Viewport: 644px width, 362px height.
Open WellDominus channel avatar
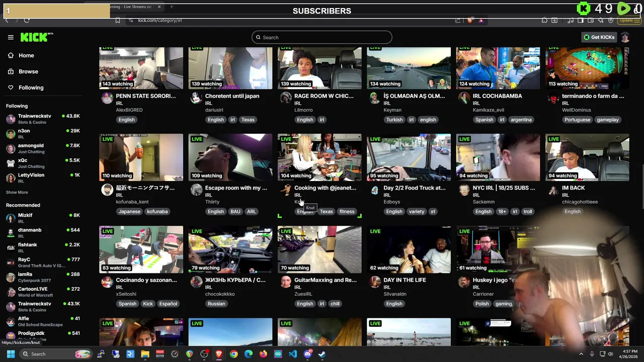coord(553,98)
